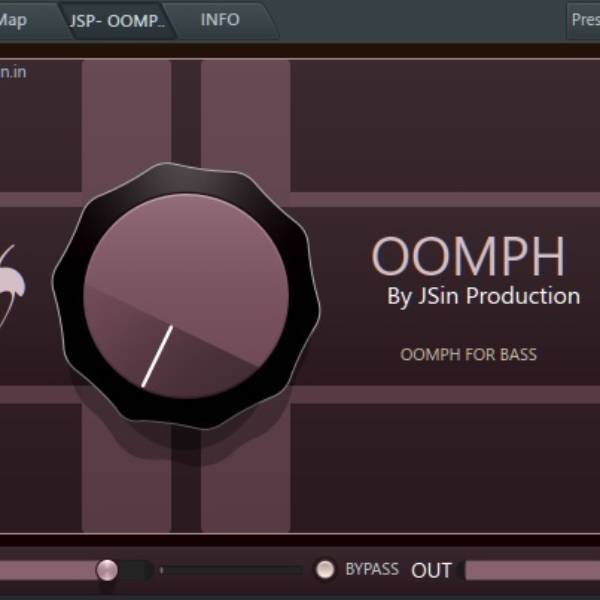Click the website link ending in n.in
Image resolution: width=600 pixels, height=600 pixels.
(13, 72)
